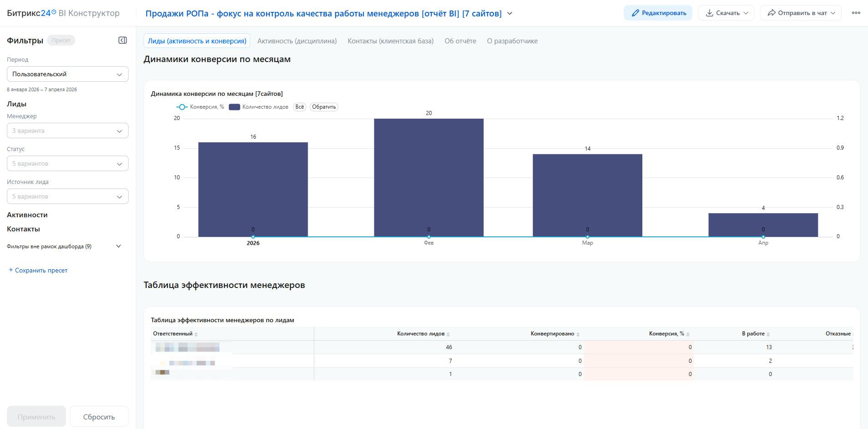Click the February leads bar
The image size is (868, 429).
[x=429, y=177]
